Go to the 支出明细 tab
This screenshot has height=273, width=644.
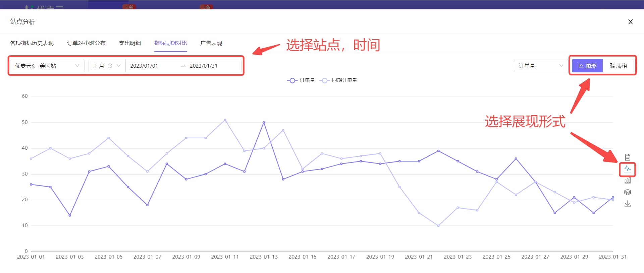point(130,43)
